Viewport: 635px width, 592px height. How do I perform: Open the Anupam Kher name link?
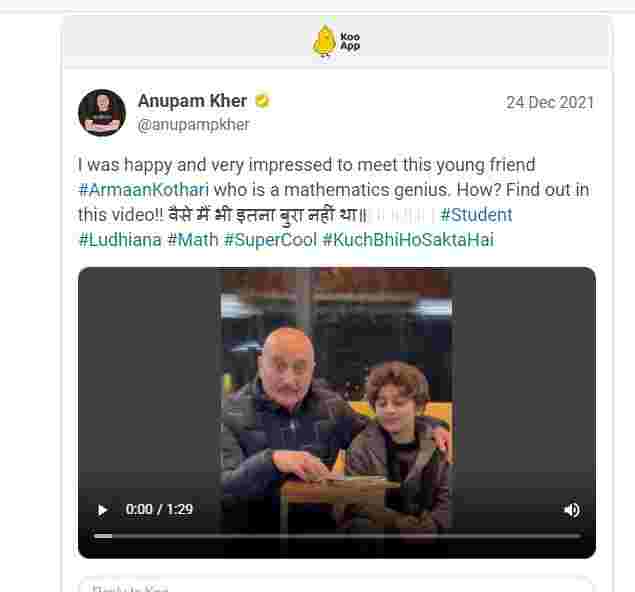coord(192,101)
